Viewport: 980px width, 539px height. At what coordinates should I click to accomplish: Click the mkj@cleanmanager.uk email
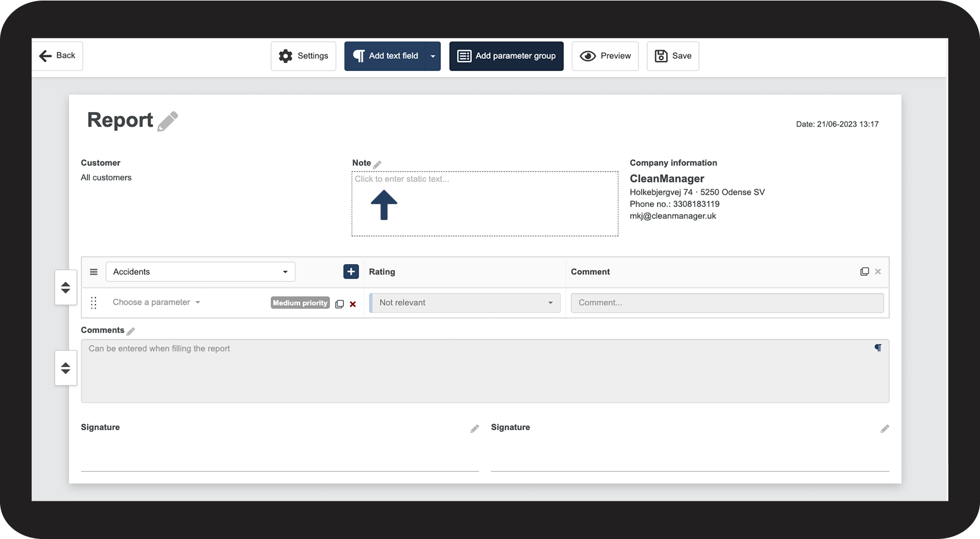(x=673, y=216)
